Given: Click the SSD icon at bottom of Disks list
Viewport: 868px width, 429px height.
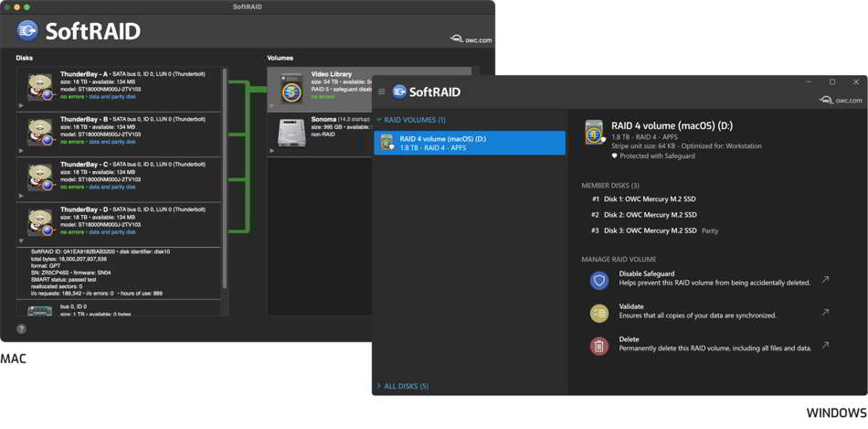Looking at the screenshot, I should click(x=40, y=311).
